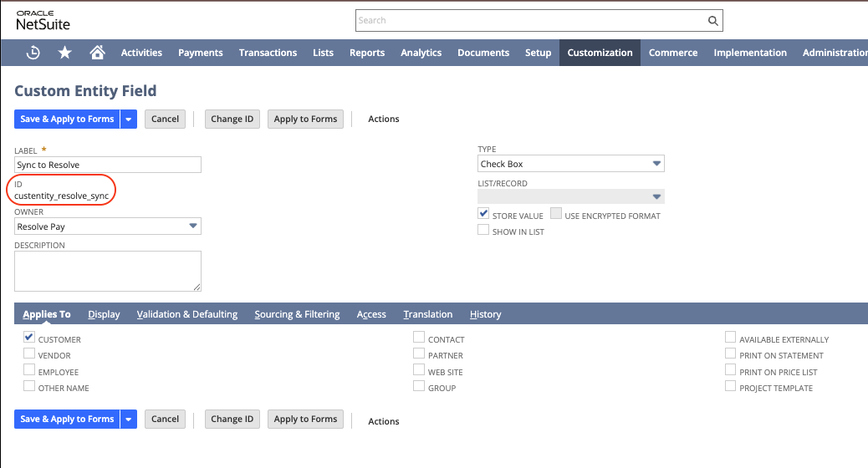Screen dimensions: 868x468
Task: Click the bottom Cancel button
Action: (165, 420)
